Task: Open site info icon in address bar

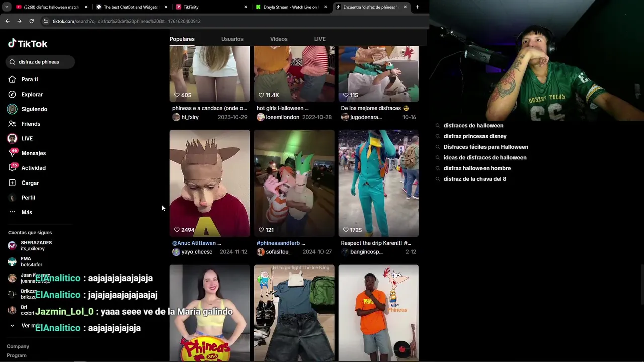Action: [46, 21]
